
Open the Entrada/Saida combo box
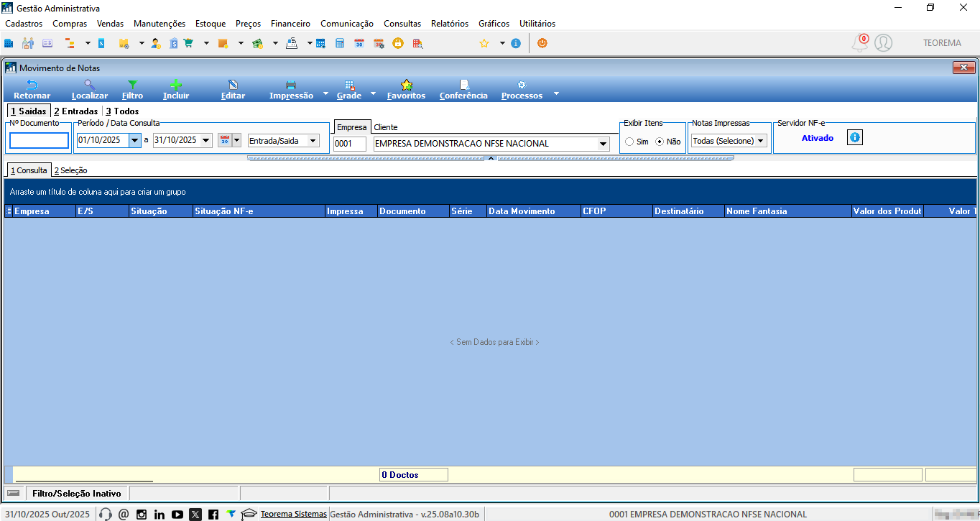(x=283, y=141)
